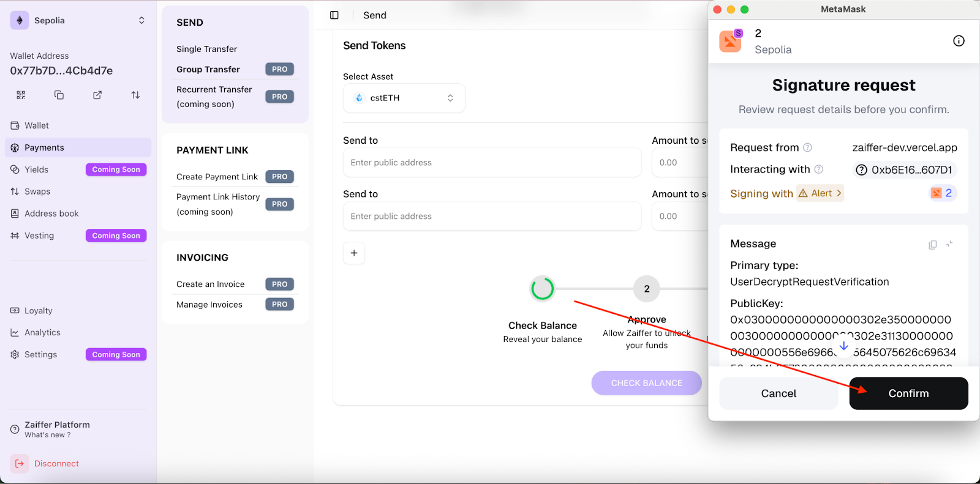Click the blue scroll-down arrow in MetaMask message
This screenshot has height=484, width=980.
[843, 346]
